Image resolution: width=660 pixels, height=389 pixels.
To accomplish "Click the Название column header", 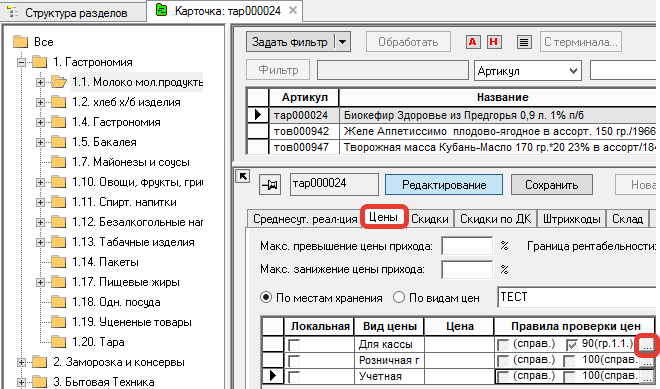I will point(498,97).
